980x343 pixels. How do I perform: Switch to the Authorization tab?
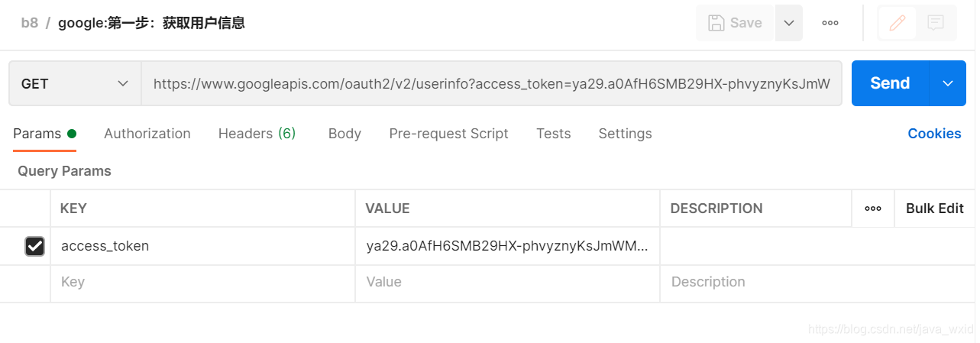(x=147, y=134)
